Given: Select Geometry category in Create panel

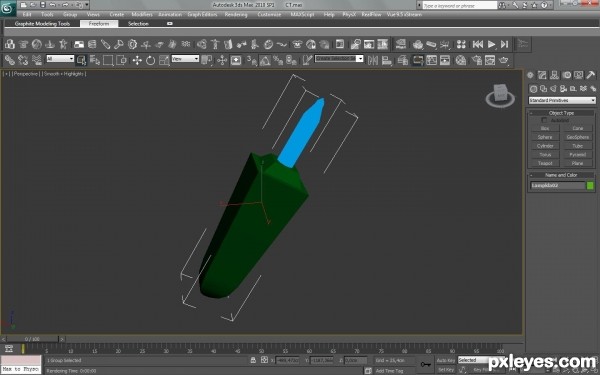Looking at the screenshot, I should [x=533, y=89].
